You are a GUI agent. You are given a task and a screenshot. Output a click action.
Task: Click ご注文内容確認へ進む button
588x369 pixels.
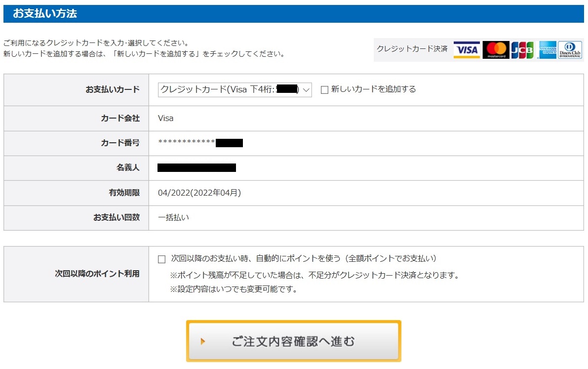(x=294, y=341)
